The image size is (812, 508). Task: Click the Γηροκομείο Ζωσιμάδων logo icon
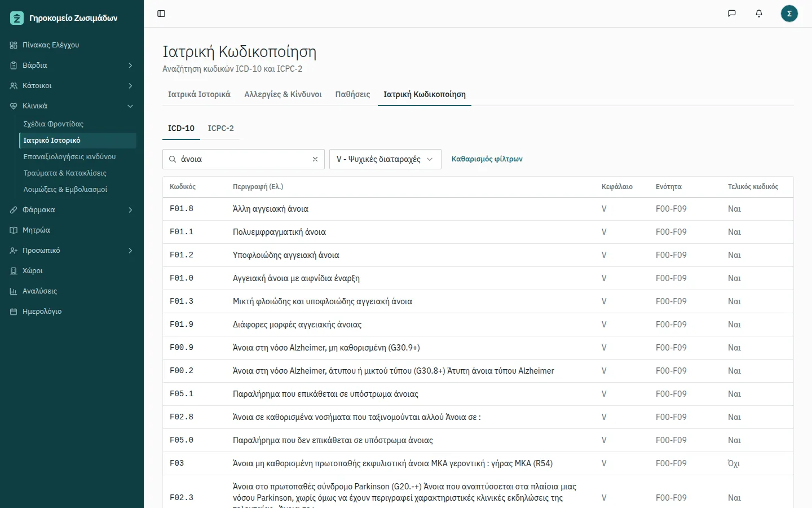pyautogui.click(x=17, y=18)
